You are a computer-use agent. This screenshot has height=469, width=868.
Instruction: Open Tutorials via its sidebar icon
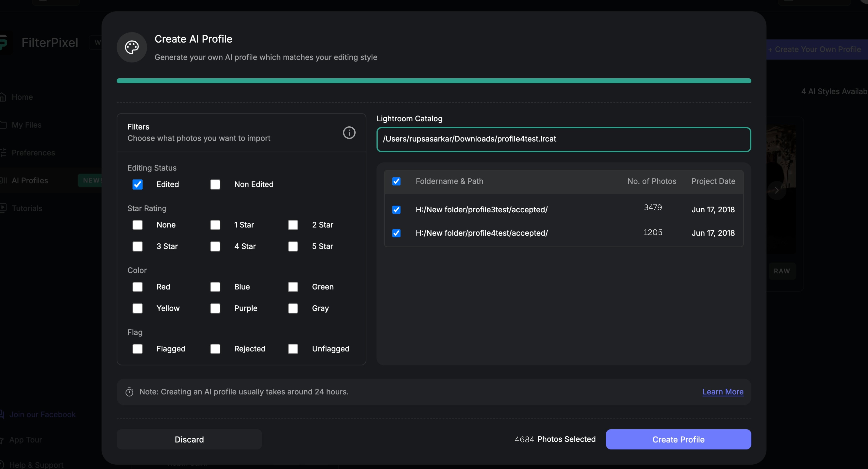pos(3,208)
